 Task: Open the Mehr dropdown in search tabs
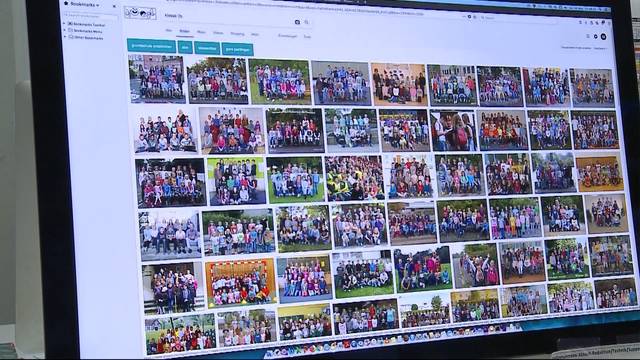(x=255, y=34)
